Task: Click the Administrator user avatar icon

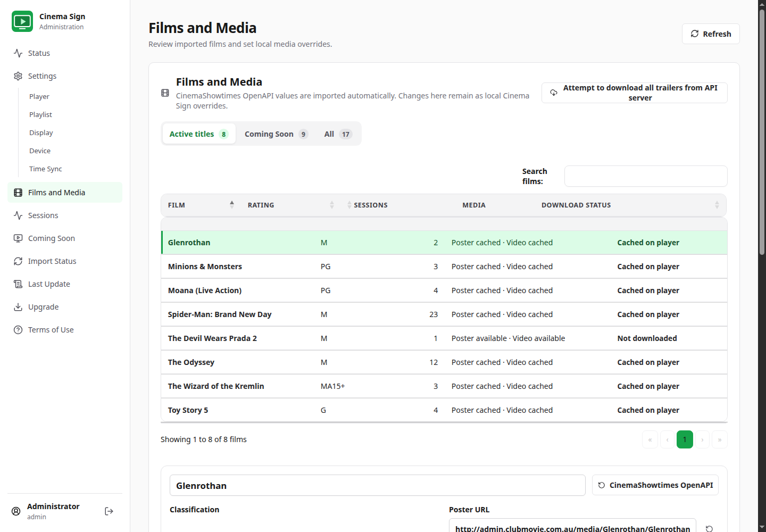Action: [16, 511]
